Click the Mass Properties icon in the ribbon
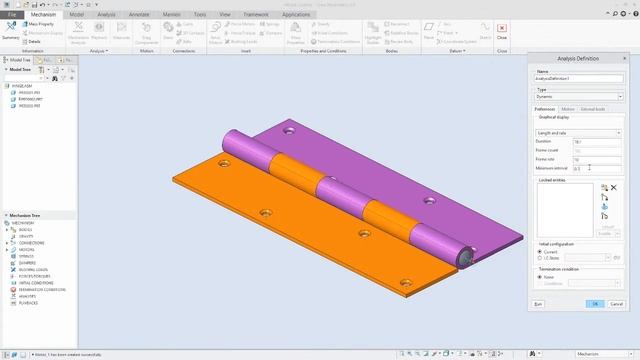The width and height of the screenshot is (640, 360). click(x=296, y=27)
